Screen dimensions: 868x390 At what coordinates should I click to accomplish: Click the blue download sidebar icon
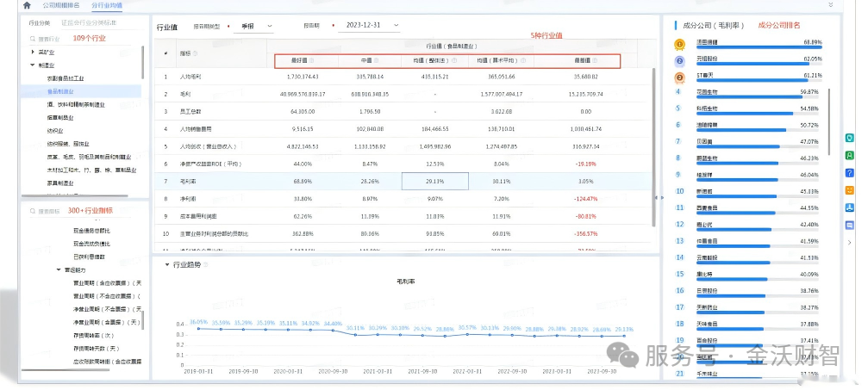pyautogui.click(x=850, y=208)
